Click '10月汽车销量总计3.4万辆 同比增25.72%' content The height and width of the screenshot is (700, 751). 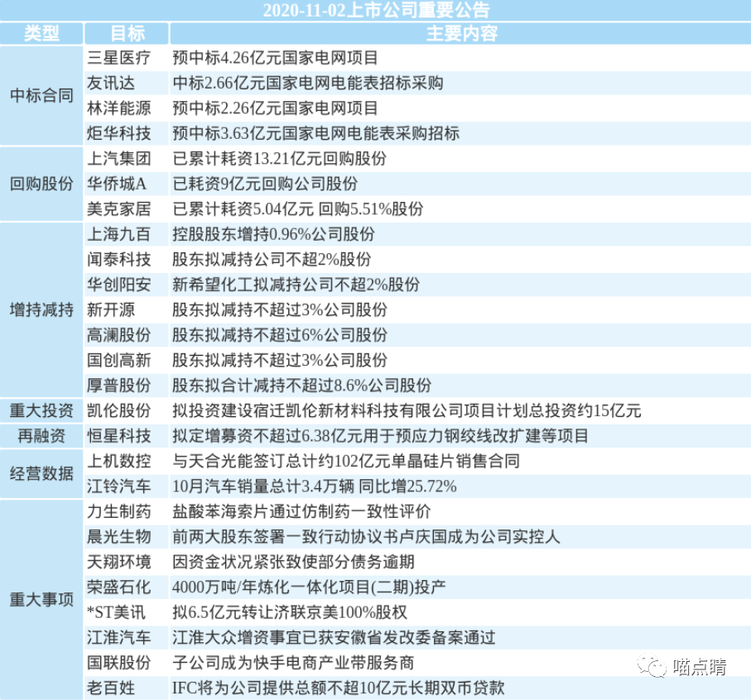[314, 487]
